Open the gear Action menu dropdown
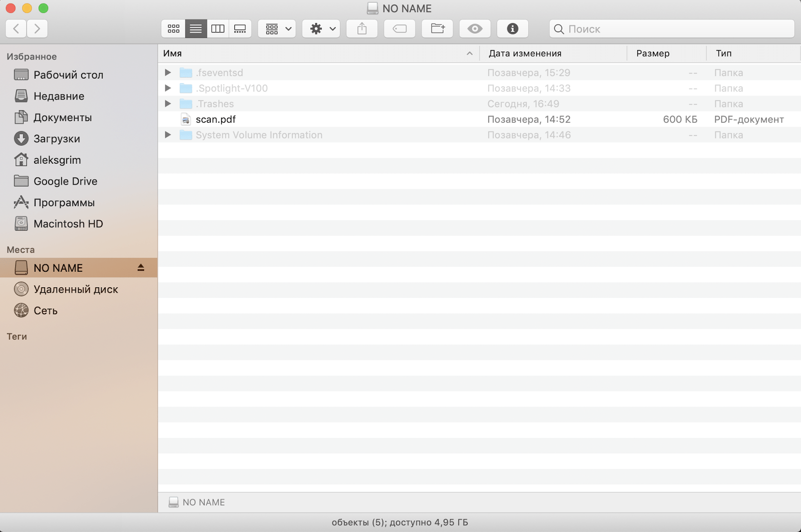Image resolution: width=801 pixels, height=532 pixels. 321,29
